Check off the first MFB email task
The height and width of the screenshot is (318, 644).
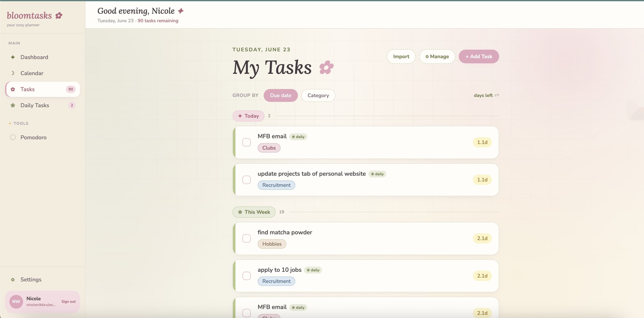point(247,142)
